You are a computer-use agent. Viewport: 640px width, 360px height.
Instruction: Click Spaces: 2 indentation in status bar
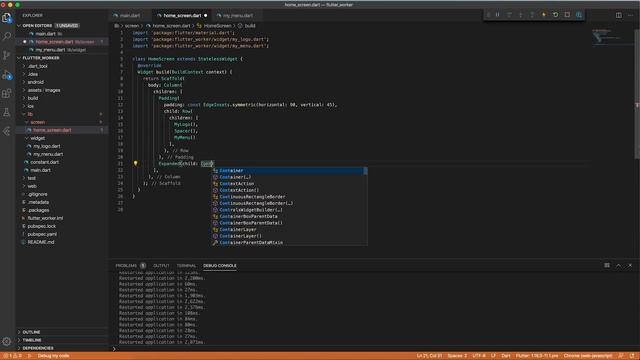(x=457, y=356)
